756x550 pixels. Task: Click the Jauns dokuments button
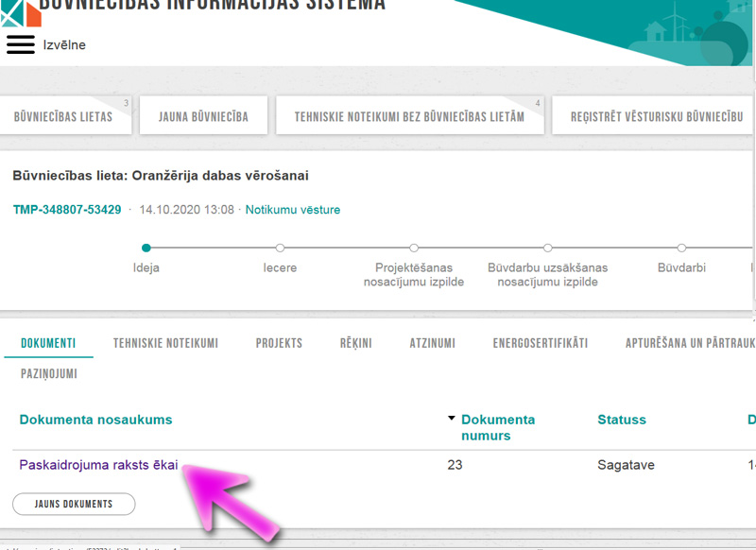tap(74, 504)
